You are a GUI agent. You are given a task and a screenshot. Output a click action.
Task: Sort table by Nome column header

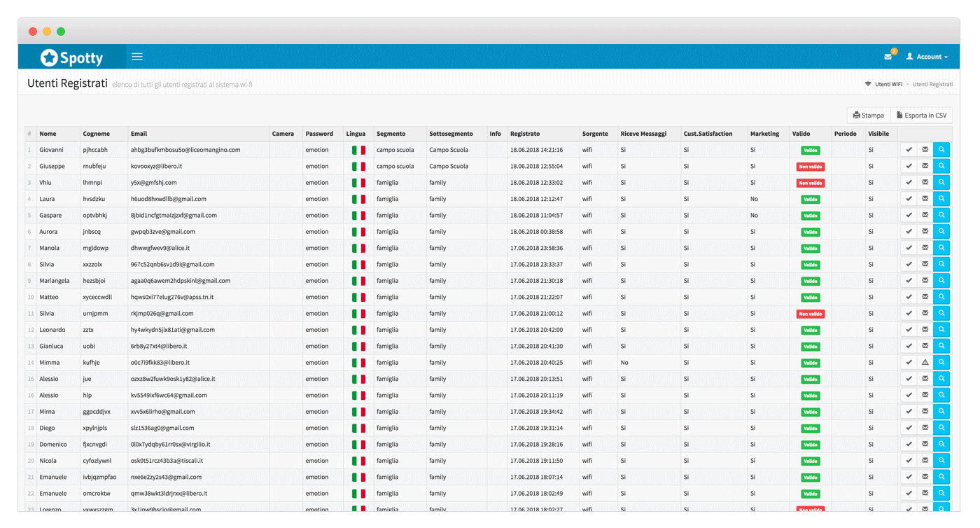click(48, 134)
